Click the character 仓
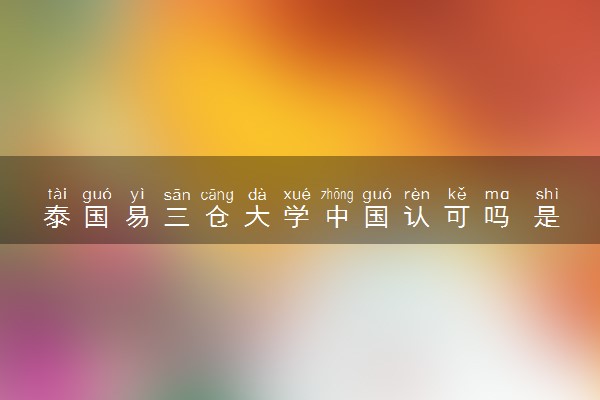Image resolution: width=600 pixels, height=400 pixels. 217,217
